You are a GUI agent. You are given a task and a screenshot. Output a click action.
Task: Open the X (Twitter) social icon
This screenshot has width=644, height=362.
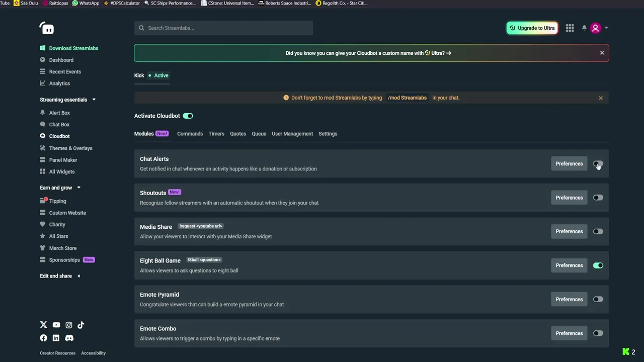(43, 325)
